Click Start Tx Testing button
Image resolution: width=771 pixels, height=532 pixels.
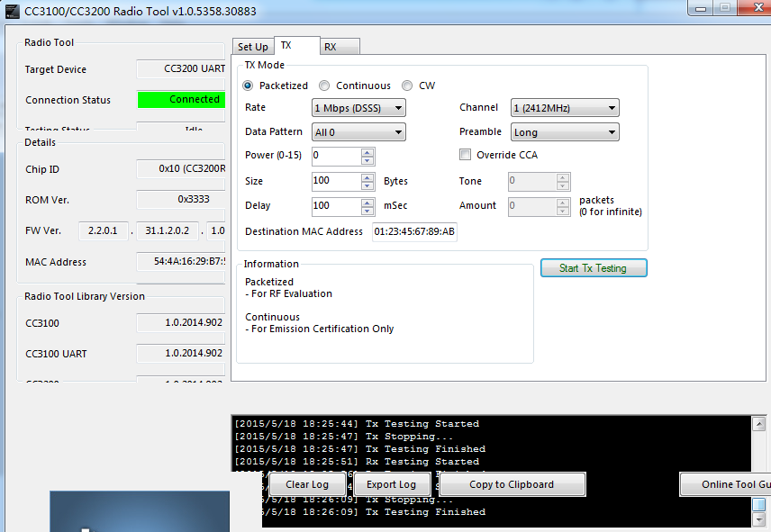[594, 268]
